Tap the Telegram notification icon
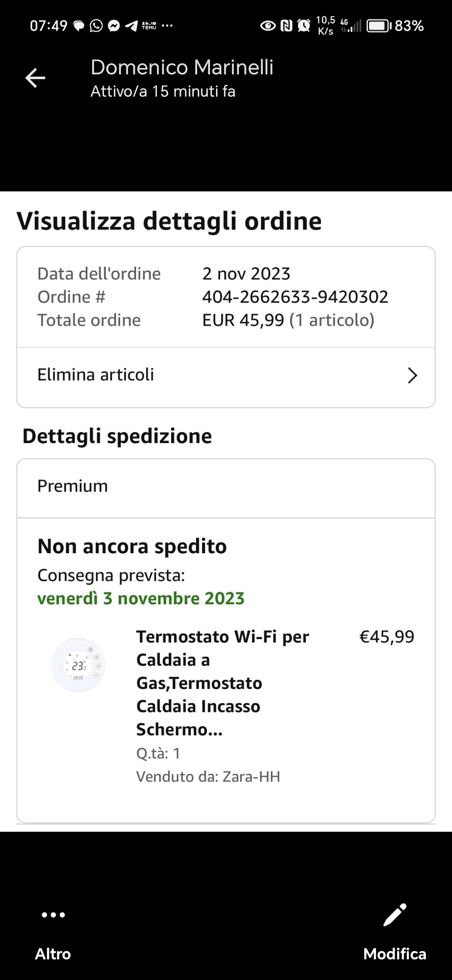 (131, 26)
